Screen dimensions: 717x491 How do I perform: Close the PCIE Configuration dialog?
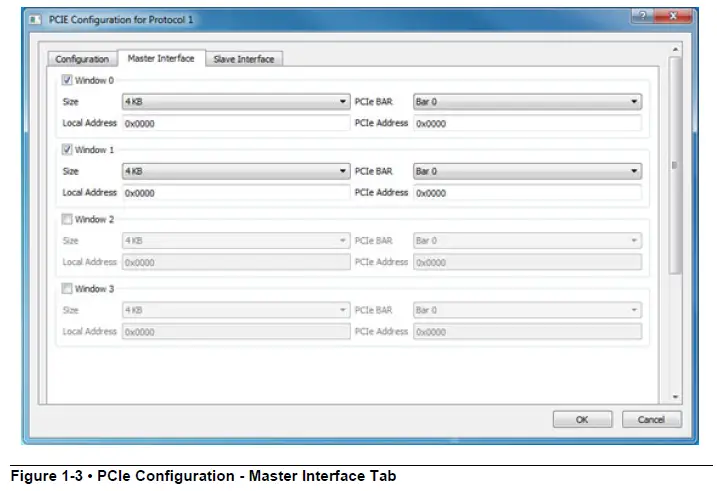(673, 16)
